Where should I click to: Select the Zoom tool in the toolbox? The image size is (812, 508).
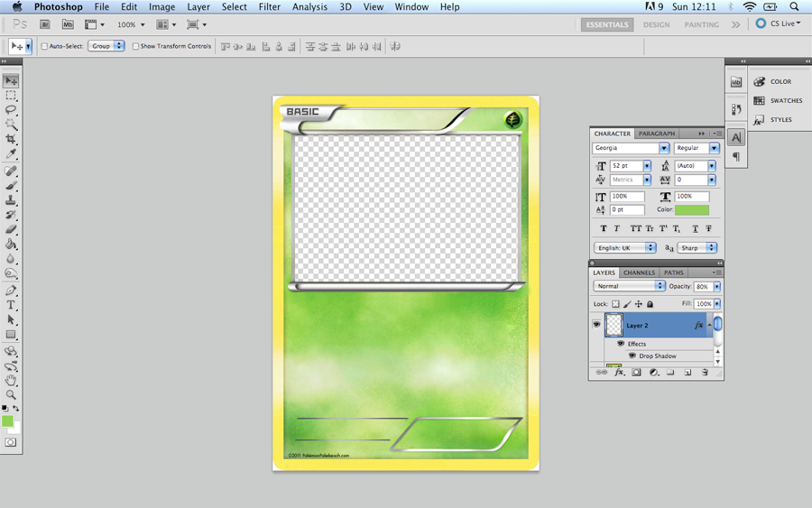pos(11,395)
